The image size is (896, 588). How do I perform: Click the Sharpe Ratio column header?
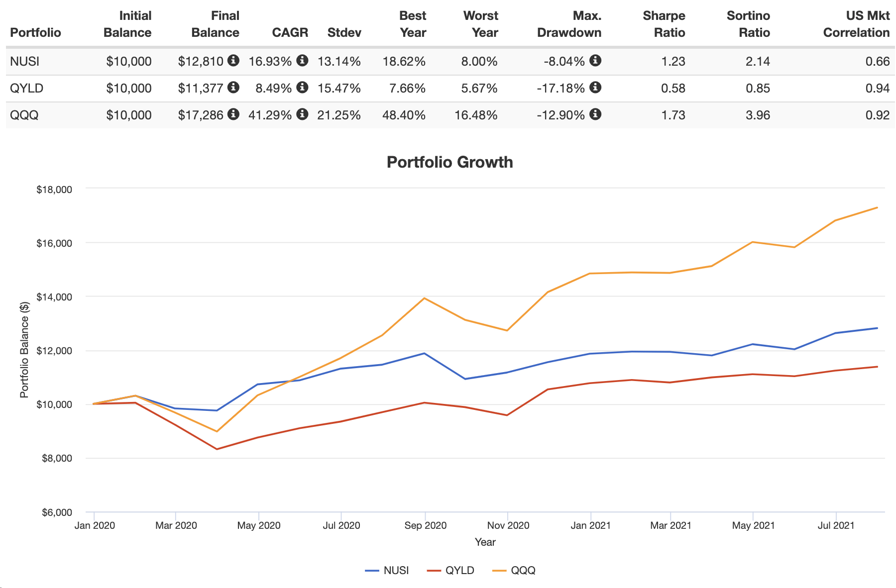664,24
